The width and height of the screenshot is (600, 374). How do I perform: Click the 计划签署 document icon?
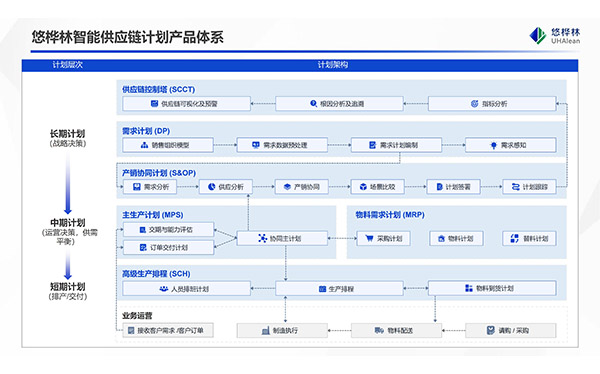pos(439,187)
